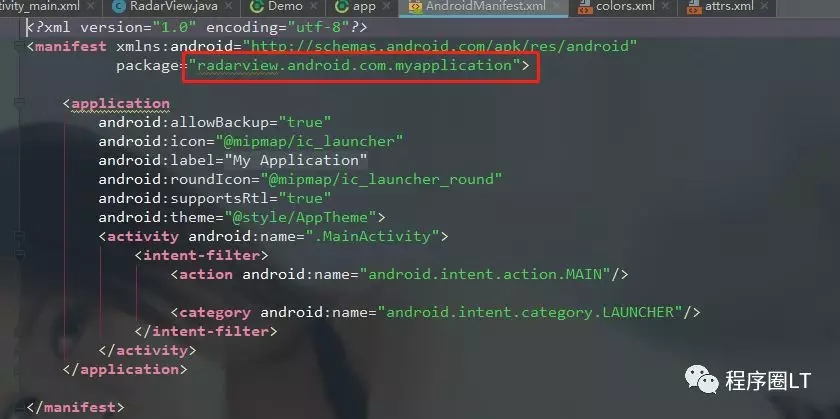Collapse the activity tag fold marker

(x=19, y=235)
